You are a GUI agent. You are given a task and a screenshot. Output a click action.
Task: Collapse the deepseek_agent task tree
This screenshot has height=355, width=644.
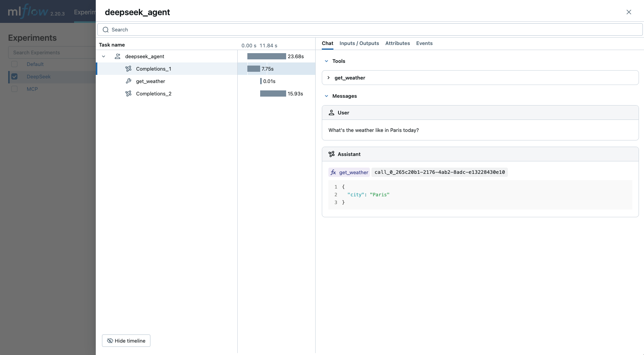(104, 56)
